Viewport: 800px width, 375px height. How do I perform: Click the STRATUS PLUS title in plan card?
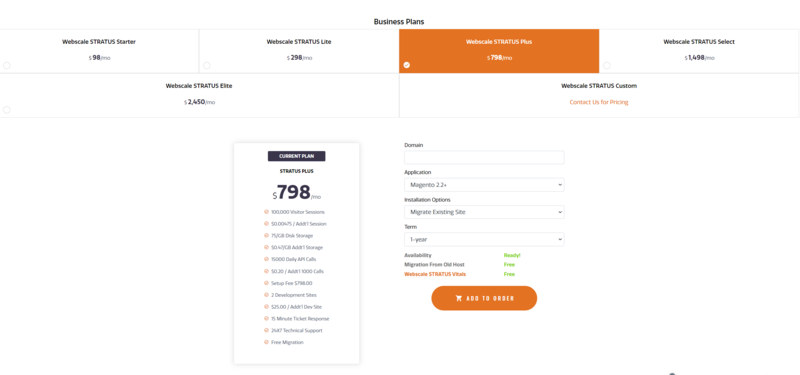click(296, 171)
